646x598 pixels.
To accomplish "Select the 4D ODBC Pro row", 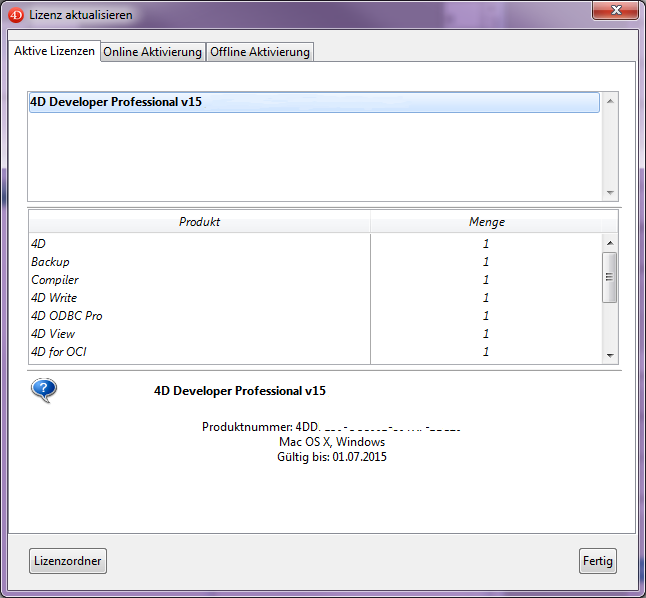I will click(316, 316).
